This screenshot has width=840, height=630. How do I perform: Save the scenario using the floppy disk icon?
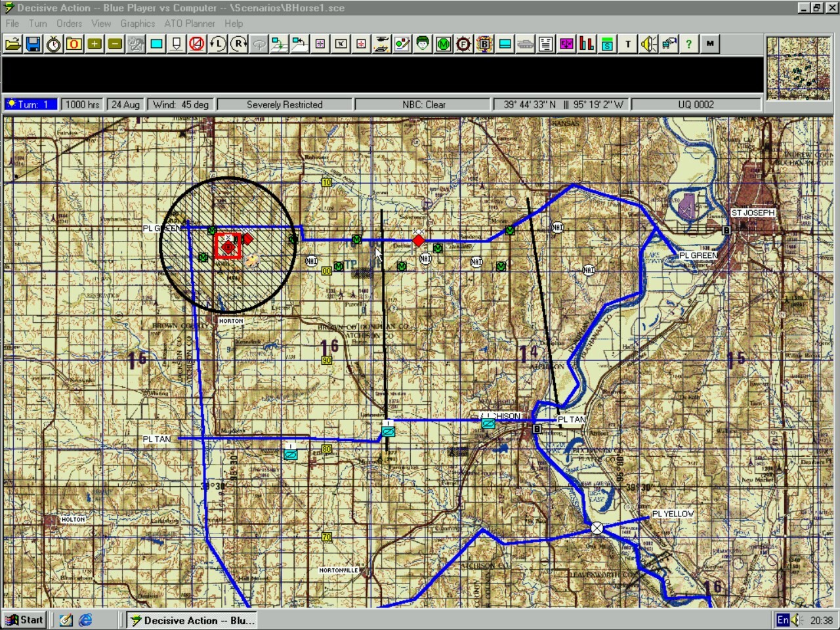coord(33,44)
